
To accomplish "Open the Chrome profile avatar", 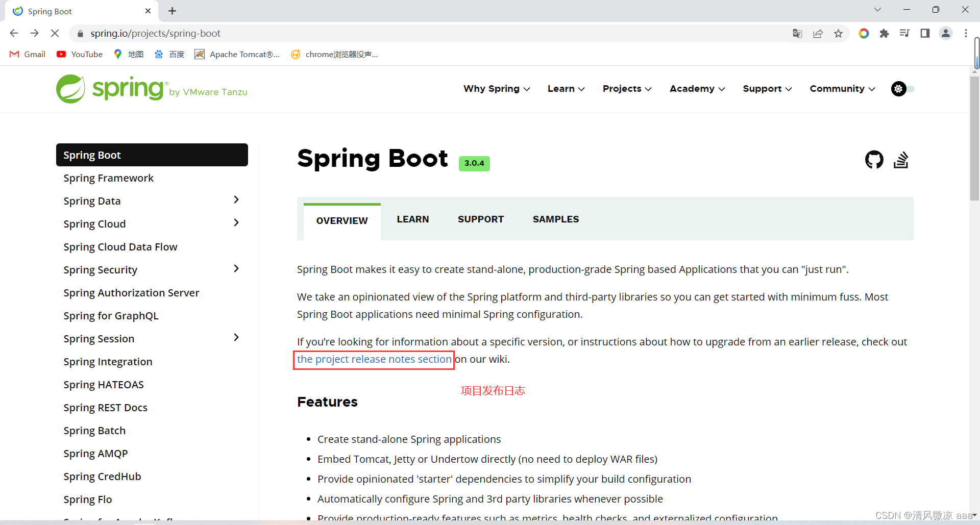I will tap(946, 33).
